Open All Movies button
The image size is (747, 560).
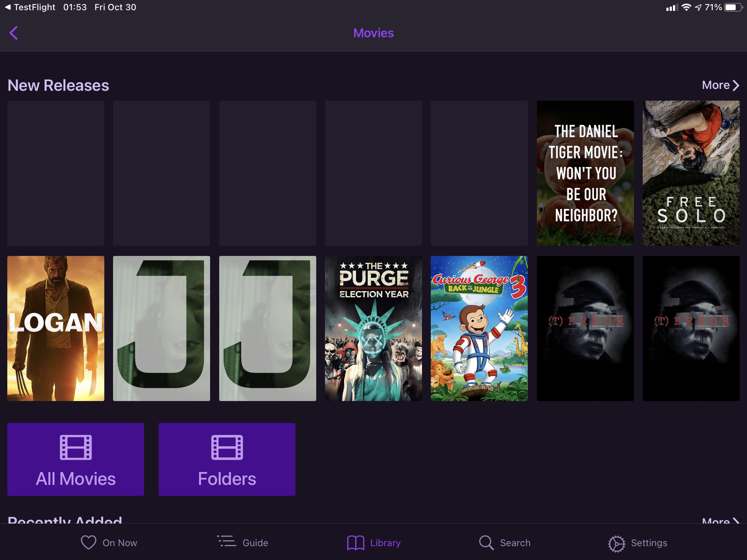pos(76,478)
